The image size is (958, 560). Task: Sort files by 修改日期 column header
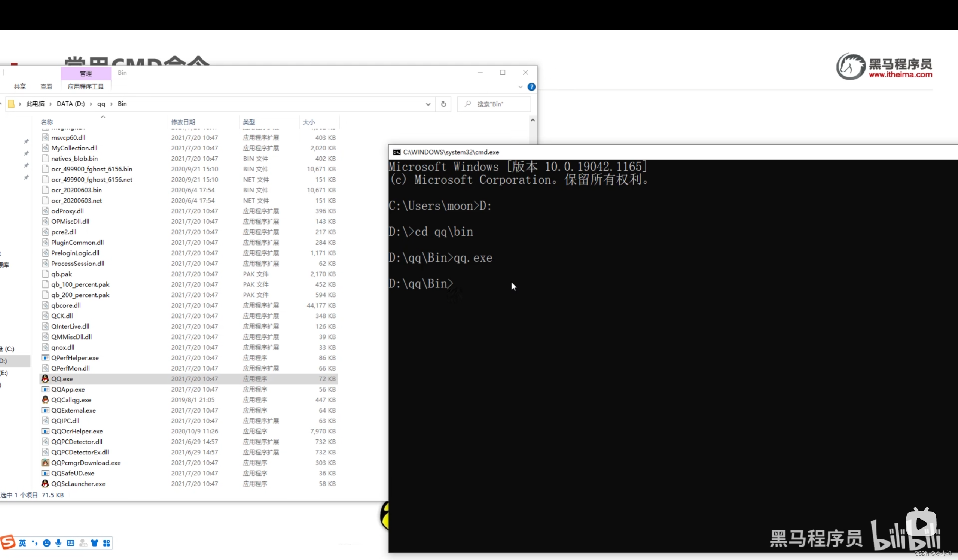point(183,122)
